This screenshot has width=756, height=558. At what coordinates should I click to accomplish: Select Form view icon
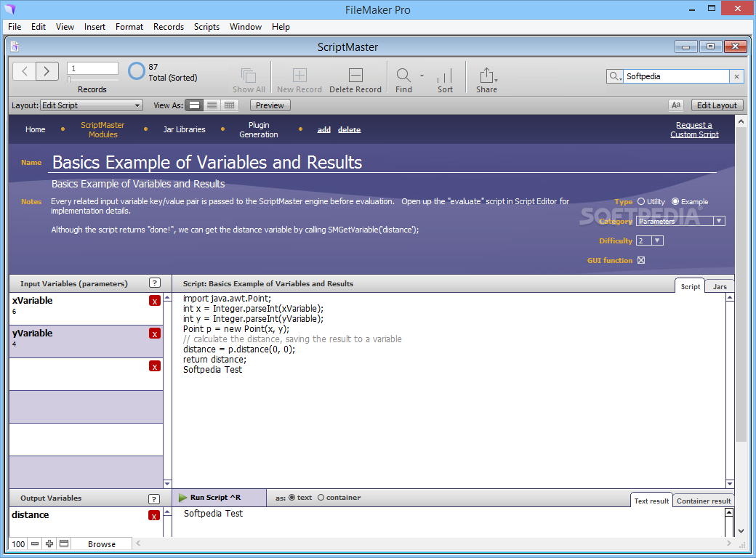194,105
